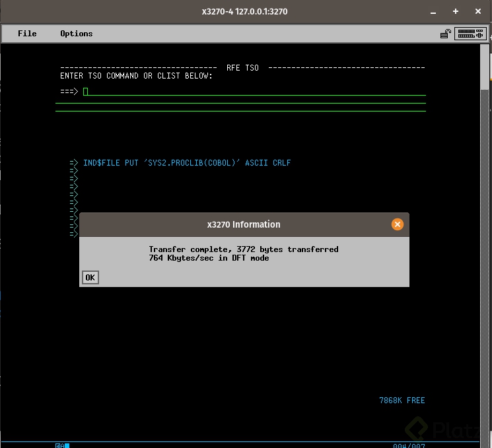Click the IND$FILE PUT command line
This screenshot has width=492, height=448.
(187, 163)
